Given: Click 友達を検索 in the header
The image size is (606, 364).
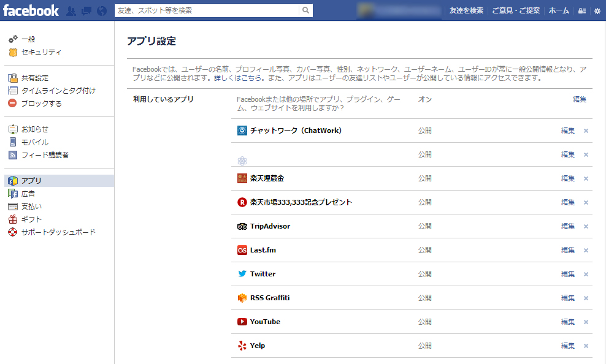Looking at the screenshot, I should coord(466,11).
